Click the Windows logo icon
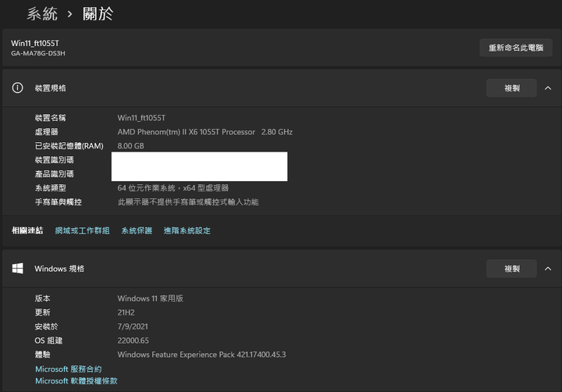Viewport: 562px width, 392px height. (17, 269)
